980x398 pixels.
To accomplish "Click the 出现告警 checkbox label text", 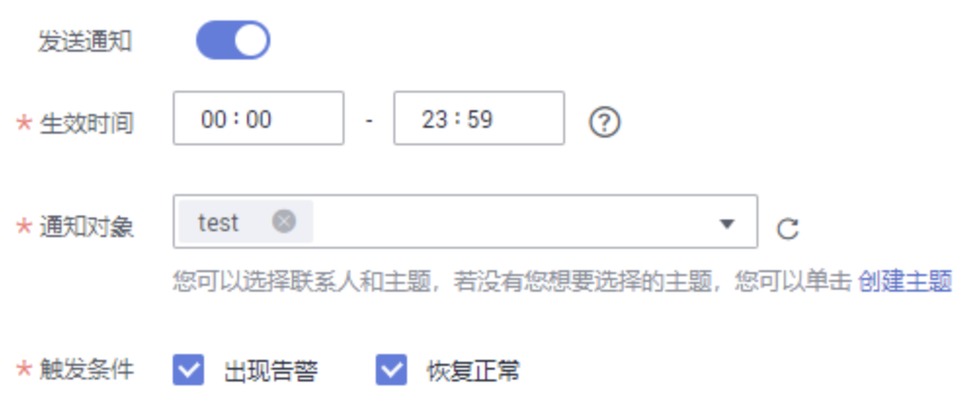I will [270, 371].
